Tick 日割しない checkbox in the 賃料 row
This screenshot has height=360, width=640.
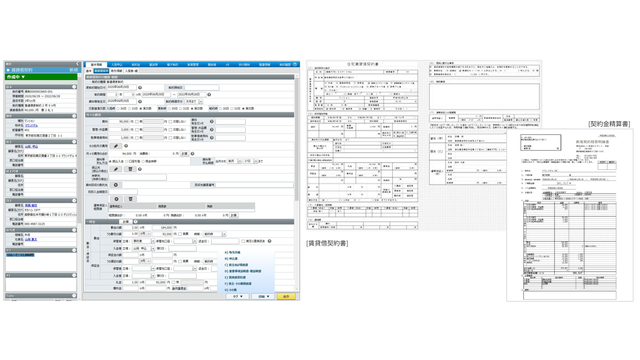click(x=171, y=122)
